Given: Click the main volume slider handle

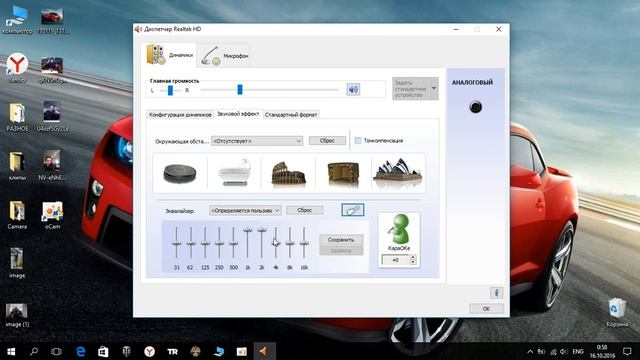Looking at the screenshot, I should click(240, 89).
